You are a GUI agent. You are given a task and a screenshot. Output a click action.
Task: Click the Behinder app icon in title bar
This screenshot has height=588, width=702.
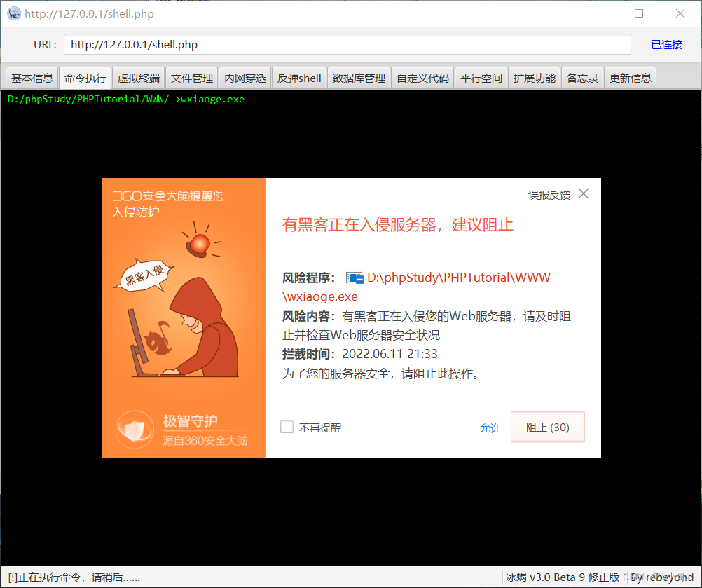14,13
